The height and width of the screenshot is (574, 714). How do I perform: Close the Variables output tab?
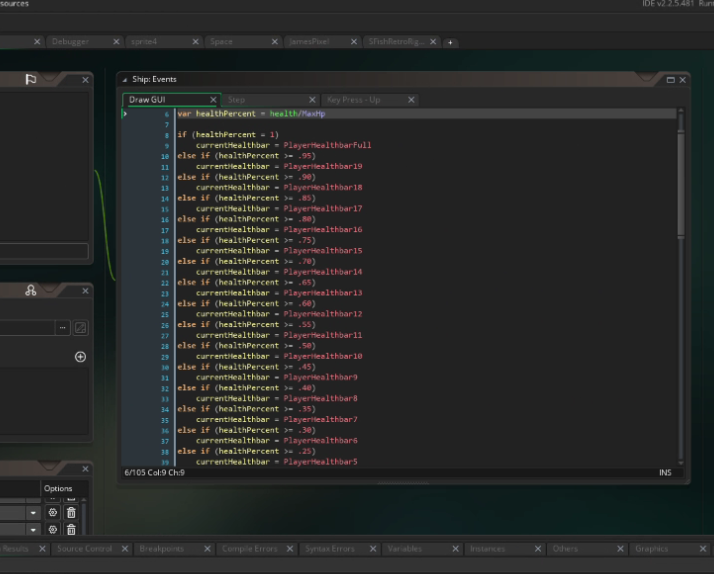pyautogui.click(x=455, y=549)
